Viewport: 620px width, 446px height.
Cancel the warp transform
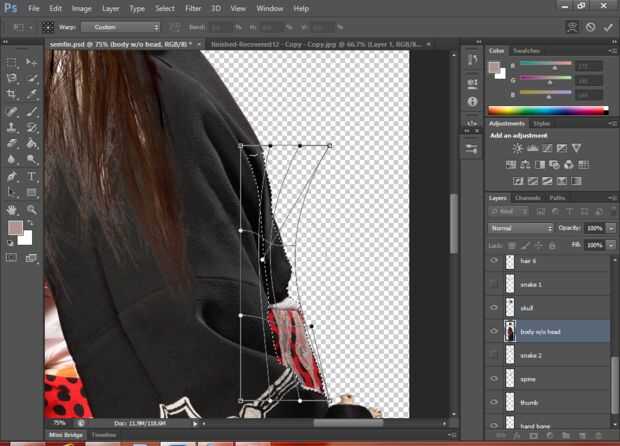point(590,27)
